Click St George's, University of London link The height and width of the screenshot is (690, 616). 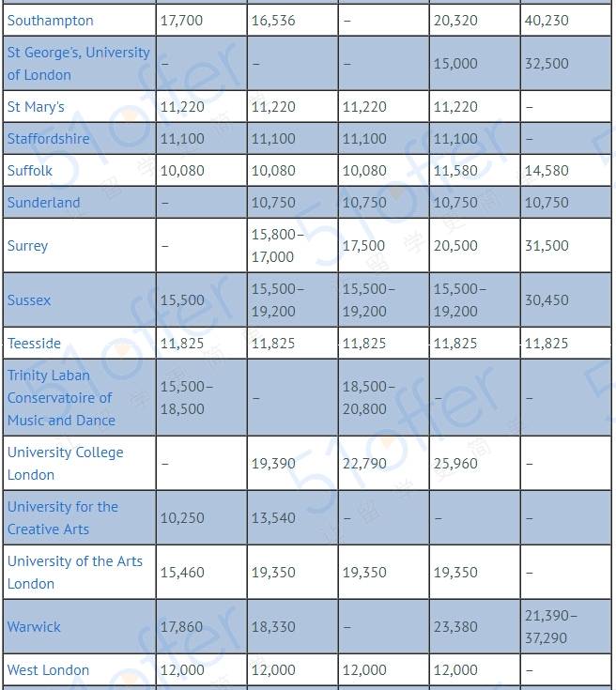point(78,64)
